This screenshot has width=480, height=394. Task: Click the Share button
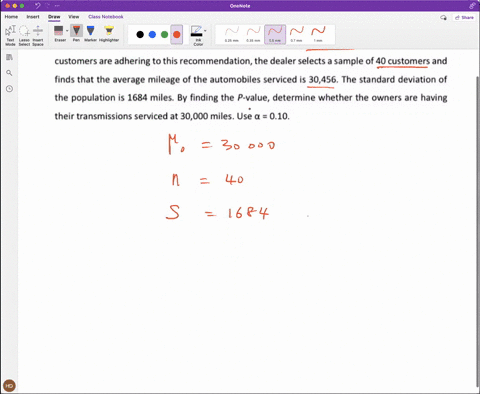464,17
